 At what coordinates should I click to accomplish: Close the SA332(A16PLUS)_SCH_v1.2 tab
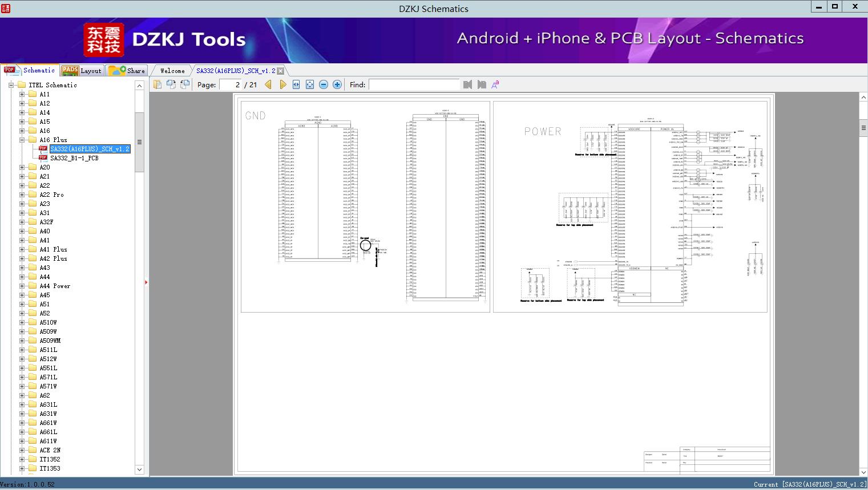point(281,71)
